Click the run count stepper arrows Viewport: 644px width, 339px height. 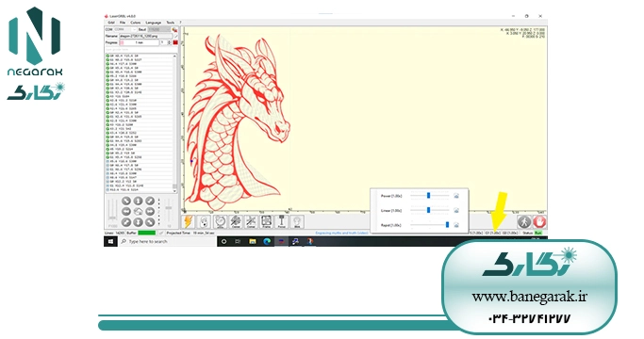pyautogui.click(x=169, y=42)
